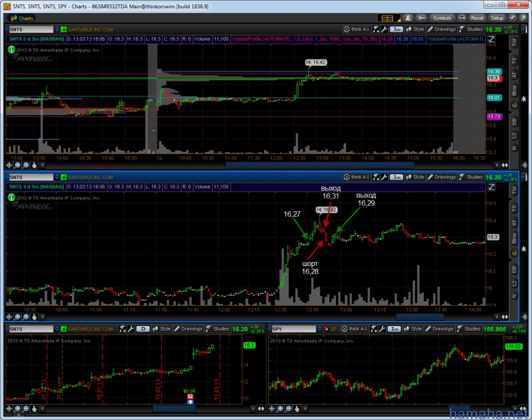This screenshot has height=420, width=532.
Task: Click the Reset button
Action: [477, 18]
